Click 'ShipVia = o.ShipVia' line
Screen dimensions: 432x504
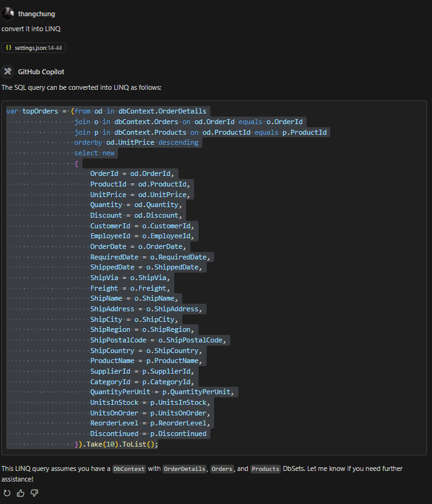(x=130, y=278)
